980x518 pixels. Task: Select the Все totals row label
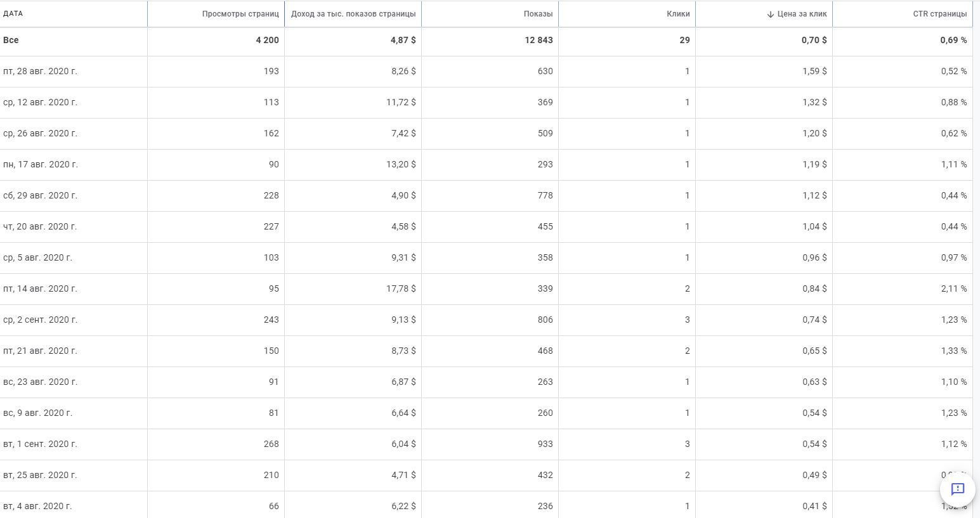point(11,40)
